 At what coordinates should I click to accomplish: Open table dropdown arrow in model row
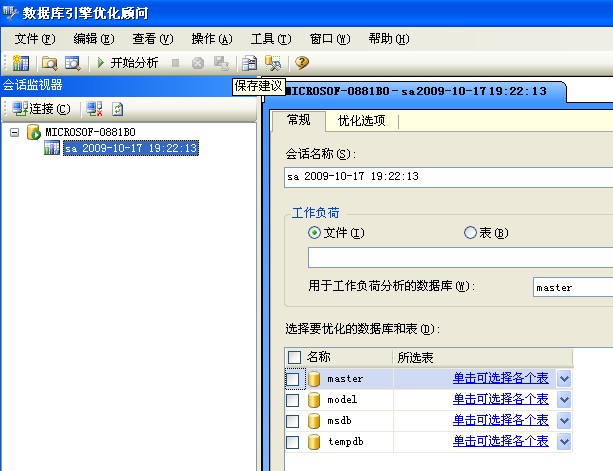(x=564, y=400)
